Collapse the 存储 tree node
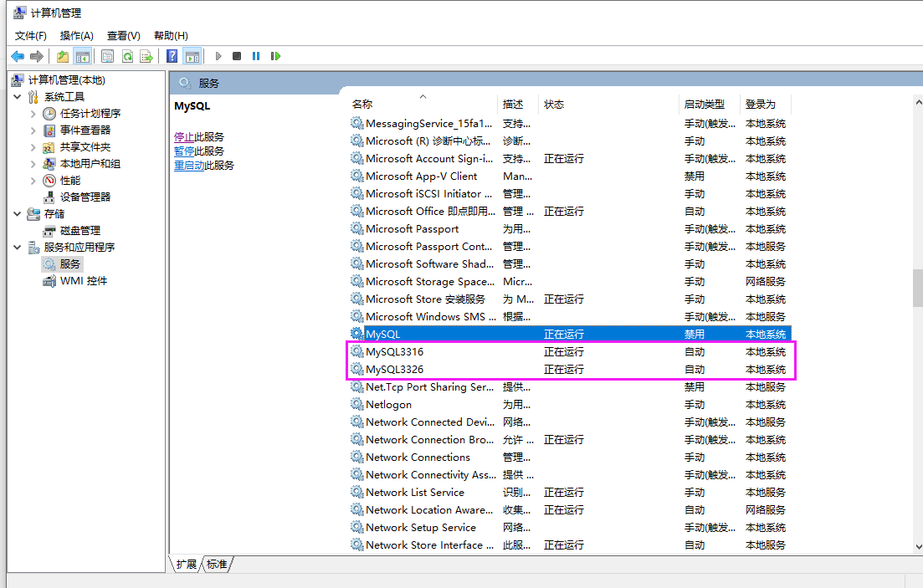The height and width of the screenshot is (588, 923). tap(17, 213)
